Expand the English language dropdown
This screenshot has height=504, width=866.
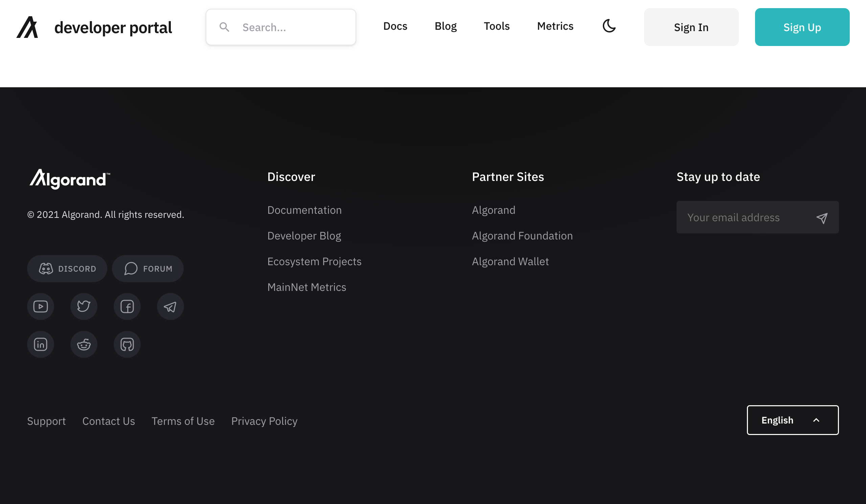[793, 420]
